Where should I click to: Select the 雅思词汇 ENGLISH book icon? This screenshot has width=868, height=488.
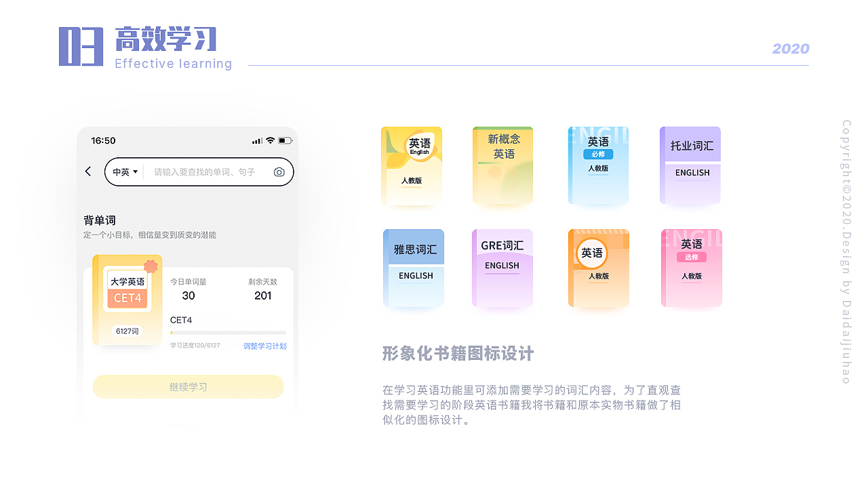pos(414,268)
